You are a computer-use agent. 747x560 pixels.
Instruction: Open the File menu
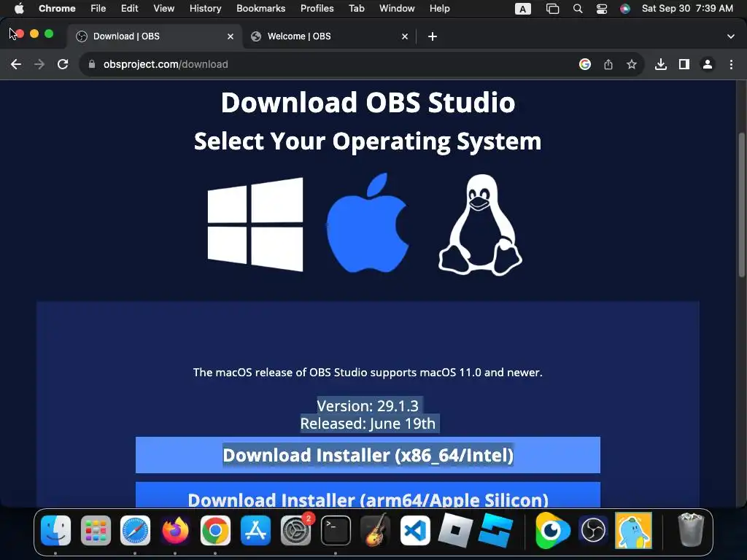click(x=98, y=9)
